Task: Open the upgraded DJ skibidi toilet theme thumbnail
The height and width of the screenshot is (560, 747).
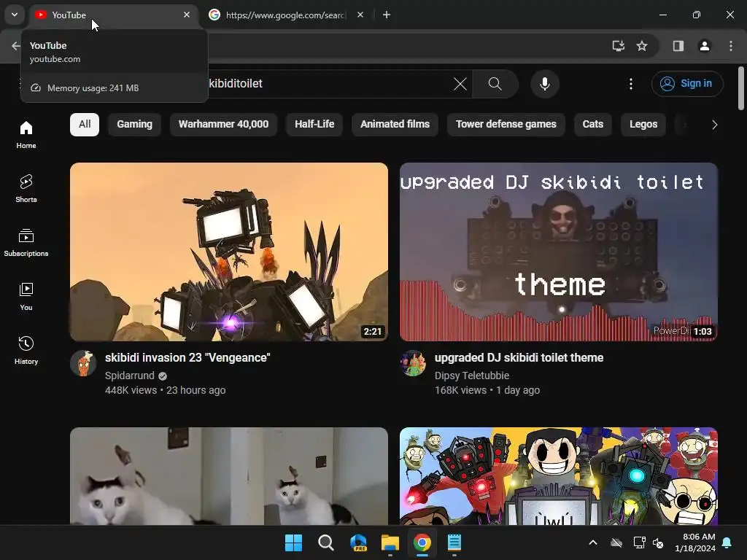Action: click(x=558, y=252)
